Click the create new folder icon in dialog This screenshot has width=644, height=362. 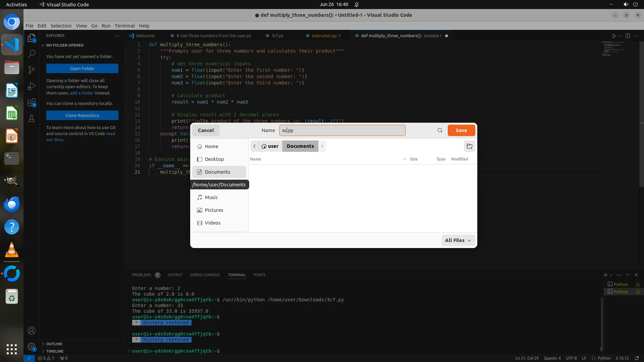[469, 146]
